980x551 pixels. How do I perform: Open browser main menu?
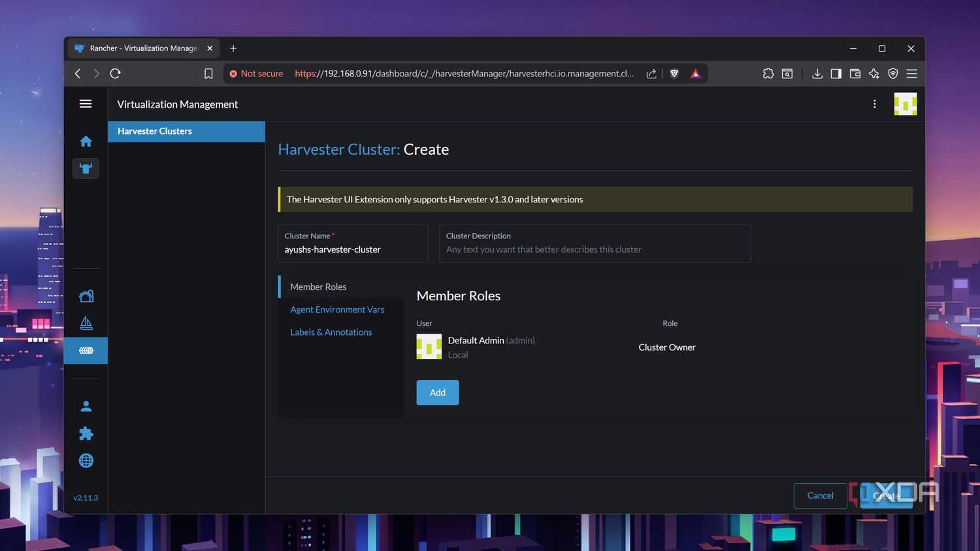(912, 74)
